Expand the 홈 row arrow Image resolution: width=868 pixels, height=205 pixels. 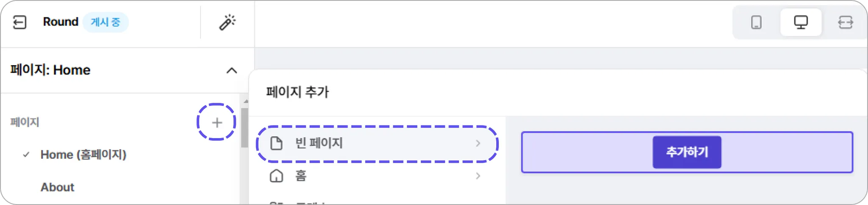click(478, 176)
